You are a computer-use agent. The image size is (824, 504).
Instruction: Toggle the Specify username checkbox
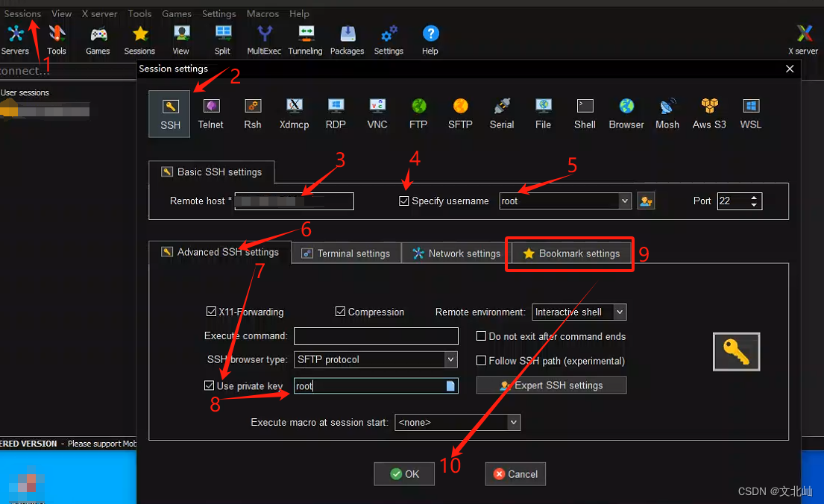tap(403, 201)
